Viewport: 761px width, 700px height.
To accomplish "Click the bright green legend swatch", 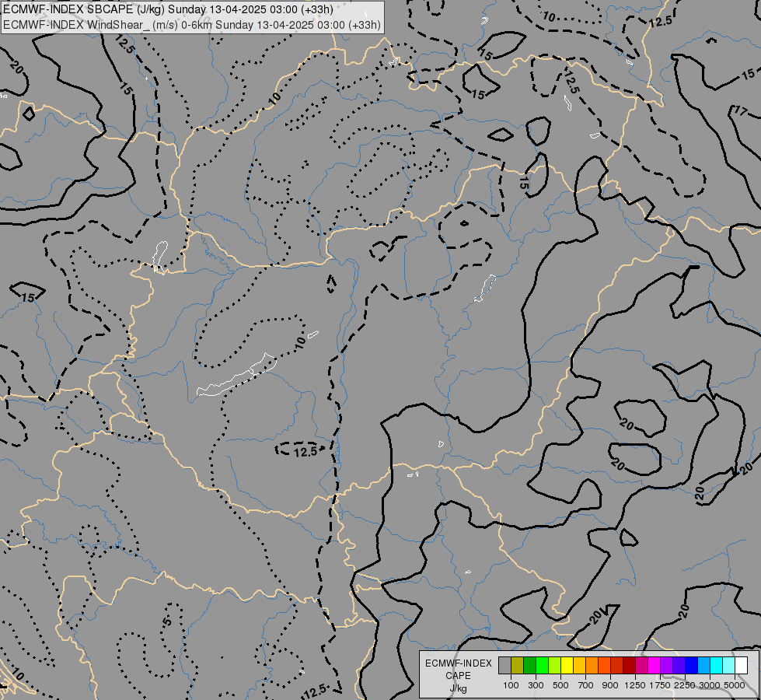I will (542, 666).
